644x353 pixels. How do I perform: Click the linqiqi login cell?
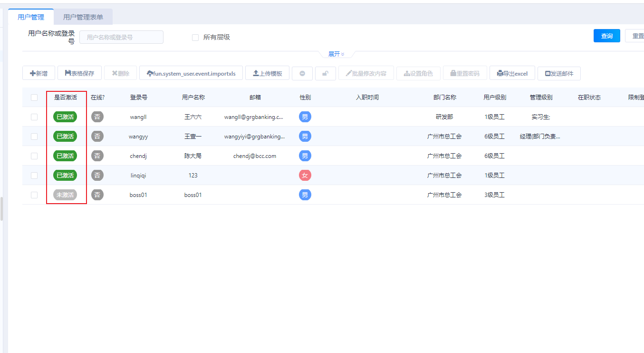(x=138, y=176)
